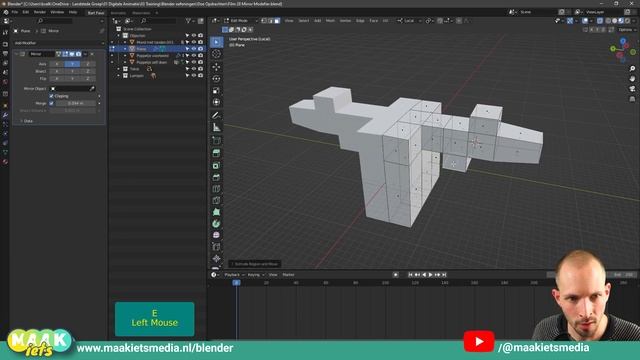640x360 pixels.
Task: Open the Mirror modifier extras dropdown arrow
Action: [x=85, y=54]
